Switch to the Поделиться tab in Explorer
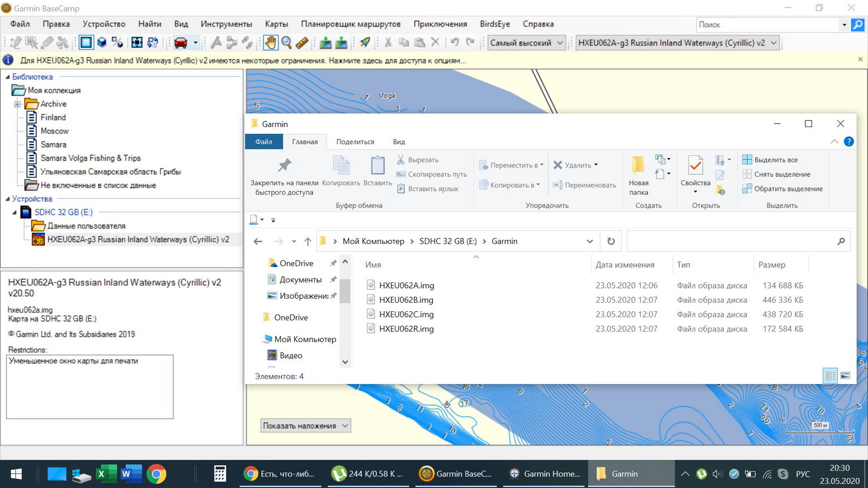Screen dimensions: 868x488 click(x=355, y=142)
